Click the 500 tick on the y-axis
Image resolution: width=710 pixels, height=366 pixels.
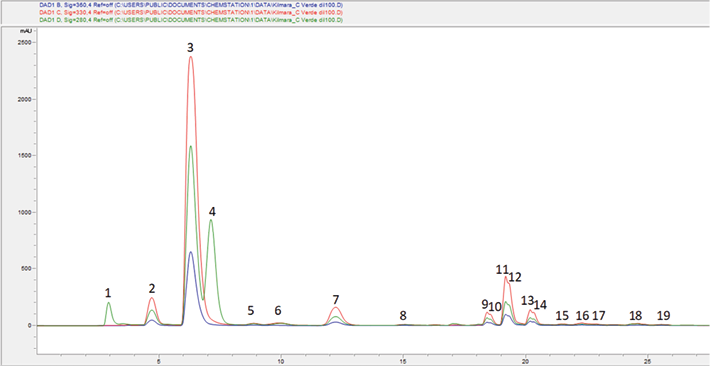[26, 269]
